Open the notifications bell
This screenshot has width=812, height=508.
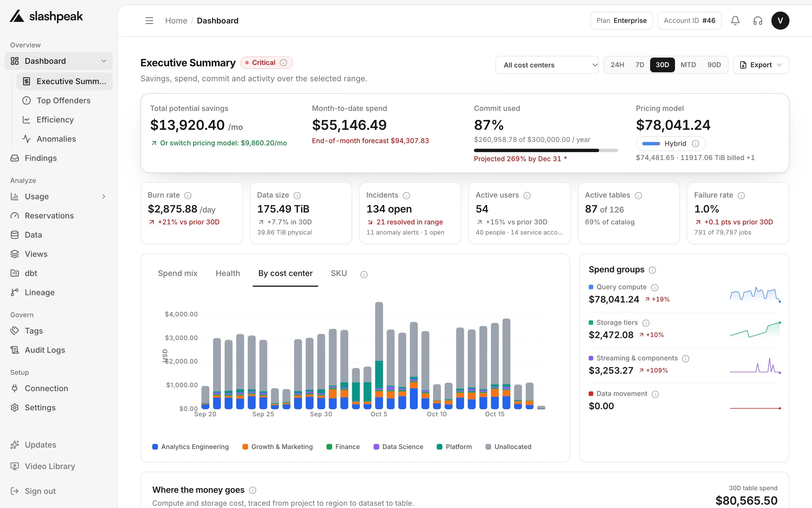(735, 21)
